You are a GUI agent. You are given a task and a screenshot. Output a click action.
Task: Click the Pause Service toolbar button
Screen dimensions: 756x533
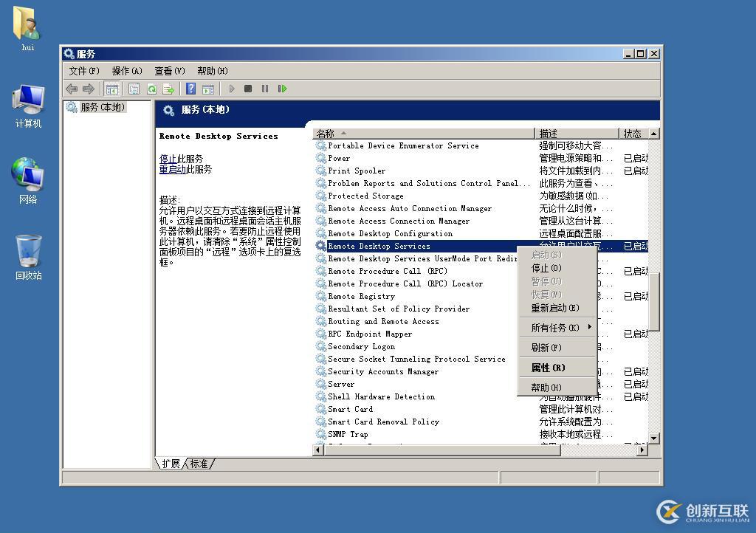point(265,89)
